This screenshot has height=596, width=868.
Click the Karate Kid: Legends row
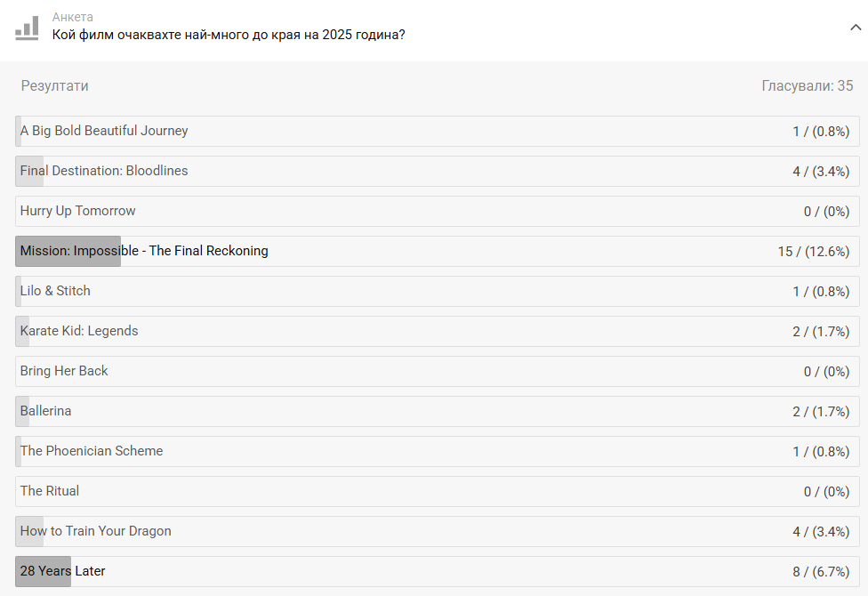pos(438,331)
